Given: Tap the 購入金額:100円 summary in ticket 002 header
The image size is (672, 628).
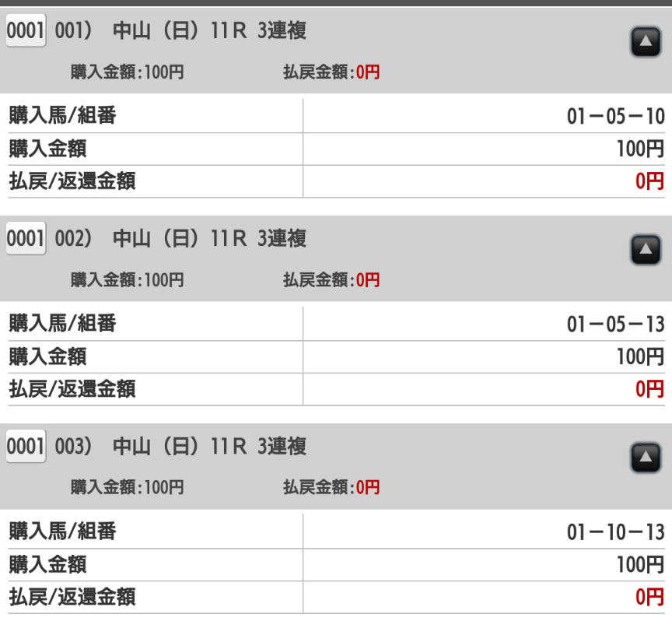Looking at the screenshot, I should click(128, 280).
